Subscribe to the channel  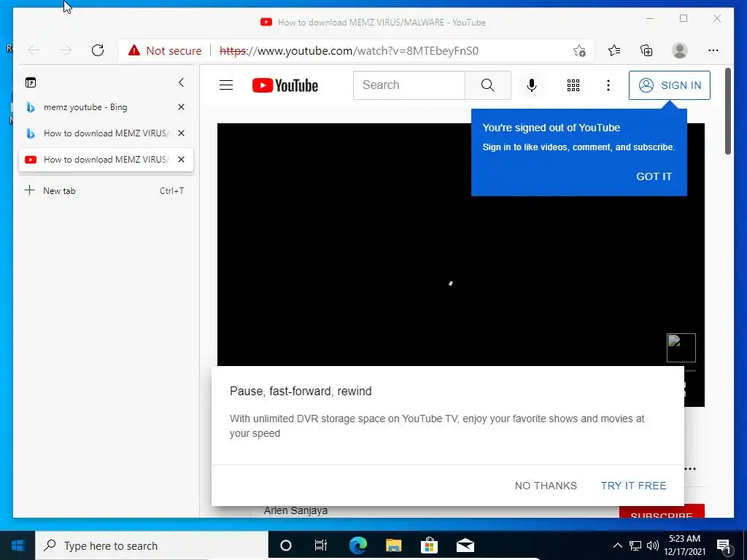click(661, 513)
